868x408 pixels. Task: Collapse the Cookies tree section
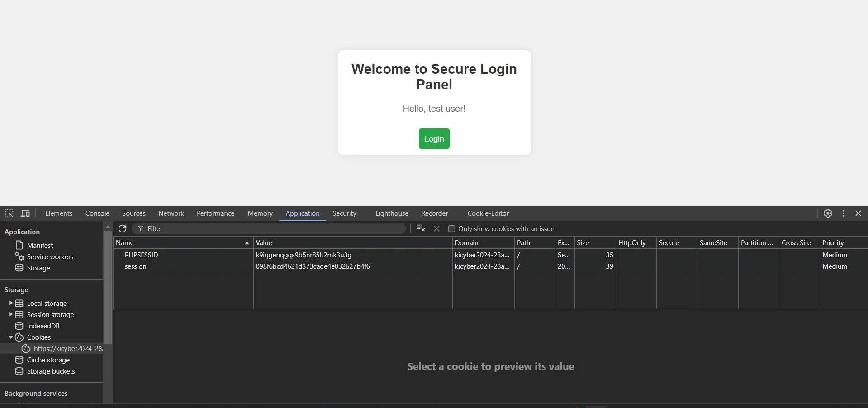tap(11, 337)
